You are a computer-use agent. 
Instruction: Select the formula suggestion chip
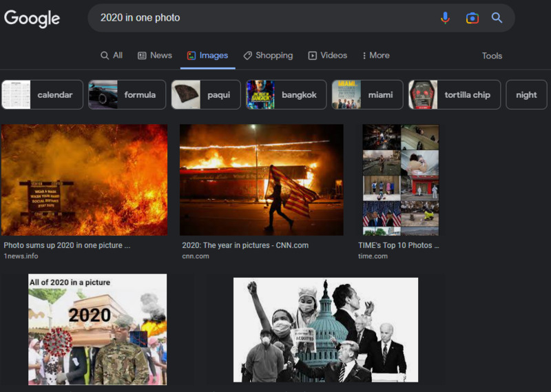[x=127, y=95]
